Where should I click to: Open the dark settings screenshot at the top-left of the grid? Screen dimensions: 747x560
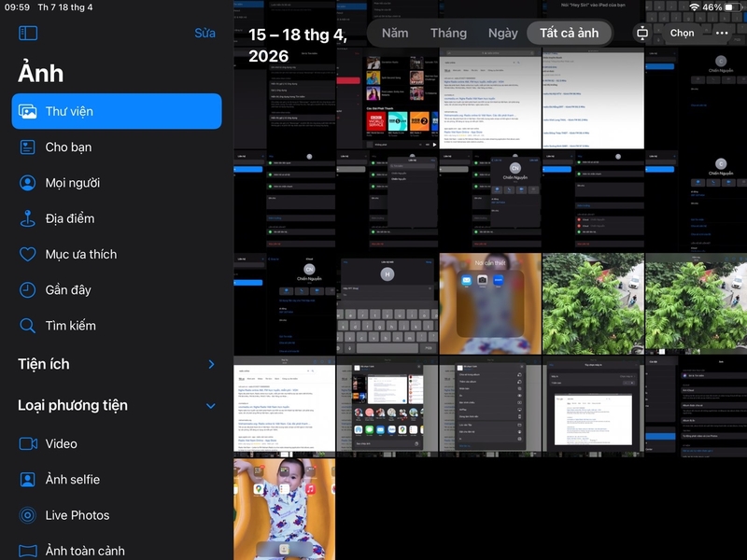click(285, 98)
